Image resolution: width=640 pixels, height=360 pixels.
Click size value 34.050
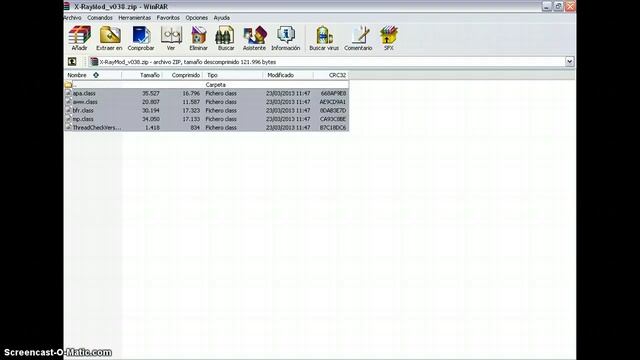coord(151,119)
